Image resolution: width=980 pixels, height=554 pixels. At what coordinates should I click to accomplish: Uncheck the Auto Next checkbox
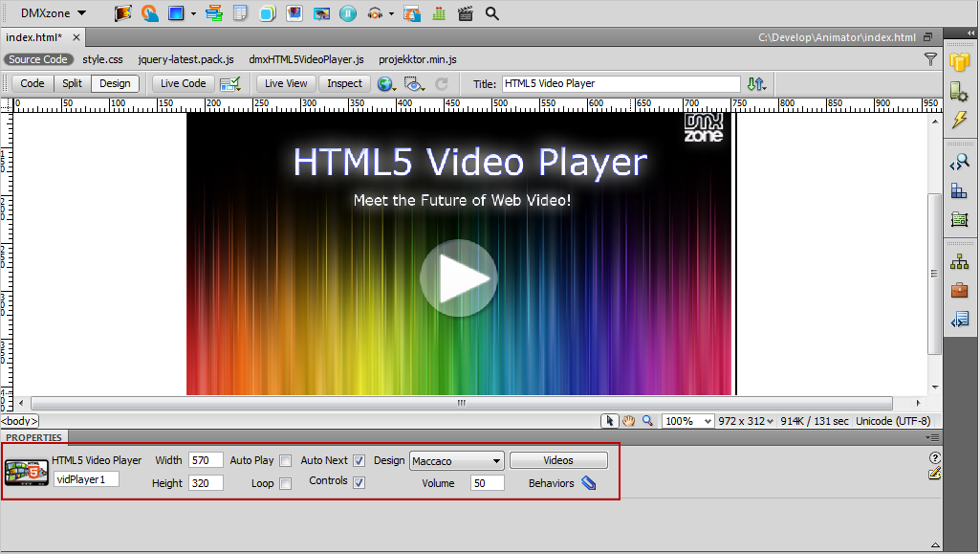click(359, 461)
